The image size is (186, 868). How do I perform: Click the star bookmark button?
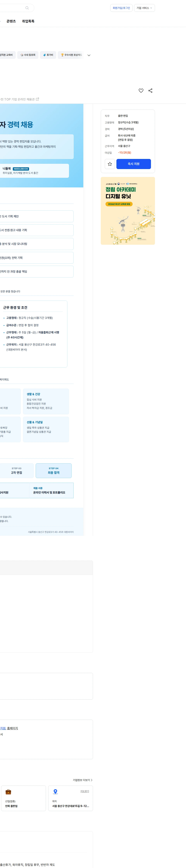click(110, 164)
